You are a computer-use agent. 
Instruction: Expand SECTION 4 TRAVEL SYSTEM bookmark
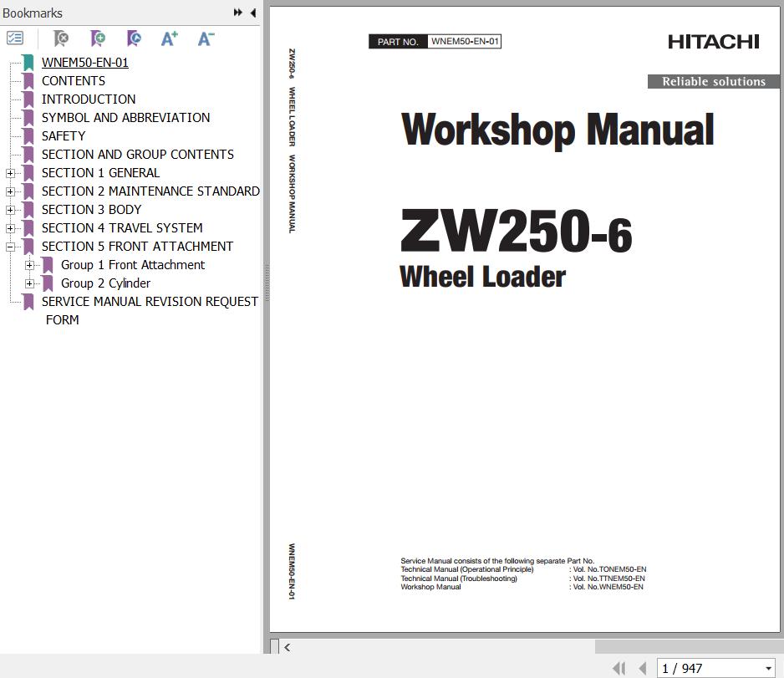[x=10, y=228]
